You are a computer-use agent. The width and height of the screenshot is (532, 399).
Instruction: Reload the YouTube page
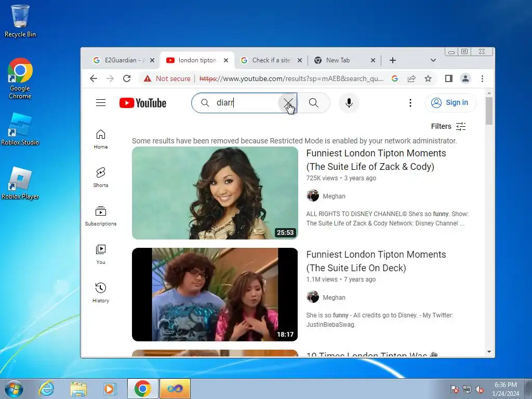[x=127, y=79]
